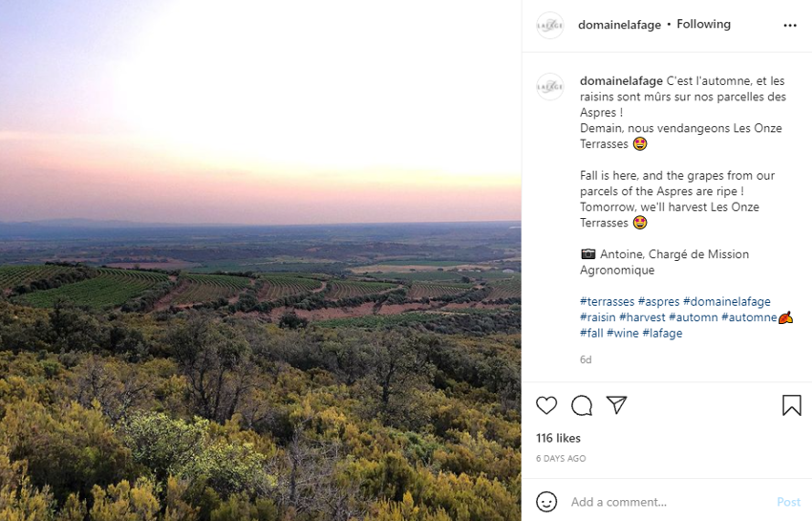Open domainelafage username in caption

(621, 81)
